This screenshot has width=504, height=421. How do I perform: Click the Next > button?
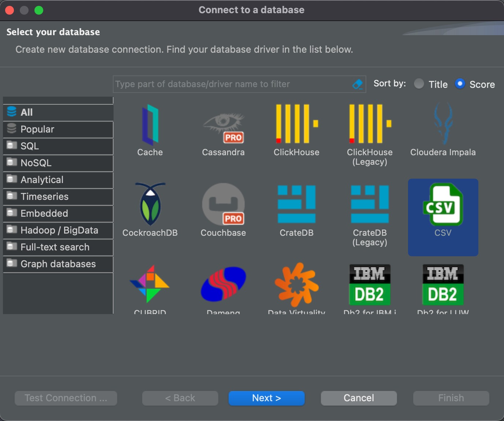tap(267, 398)
